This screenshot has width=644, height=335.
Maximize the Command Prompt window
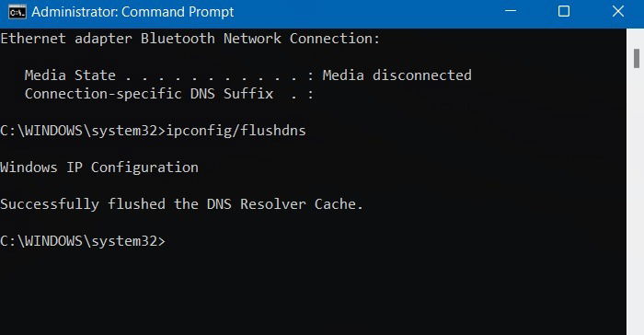[564, 12]
